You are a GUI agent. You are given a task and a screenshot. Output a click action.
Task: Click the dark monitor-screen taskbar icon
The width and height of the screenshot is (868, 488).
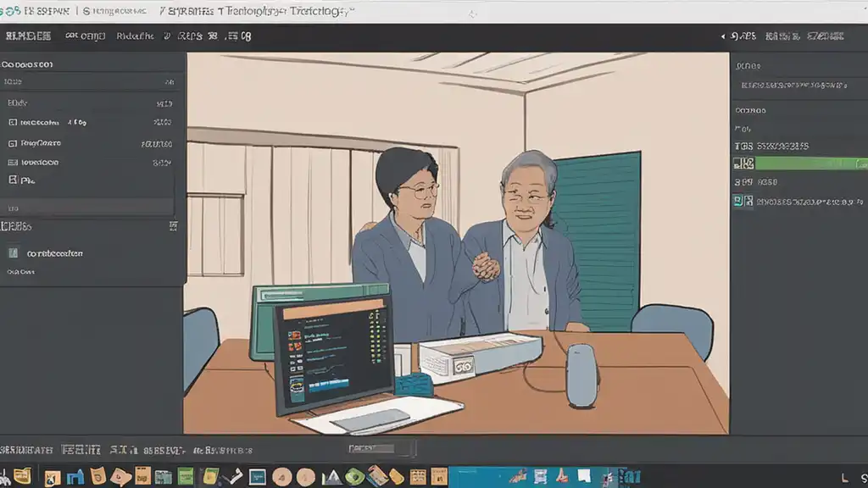[258, 476]
